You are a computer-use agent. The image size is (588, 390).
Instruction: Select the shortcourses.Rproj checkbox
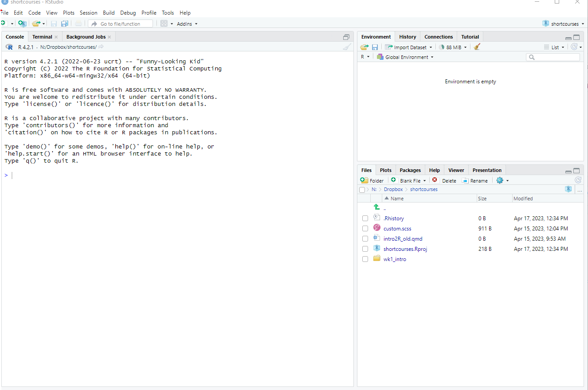(x=365, y=249)
